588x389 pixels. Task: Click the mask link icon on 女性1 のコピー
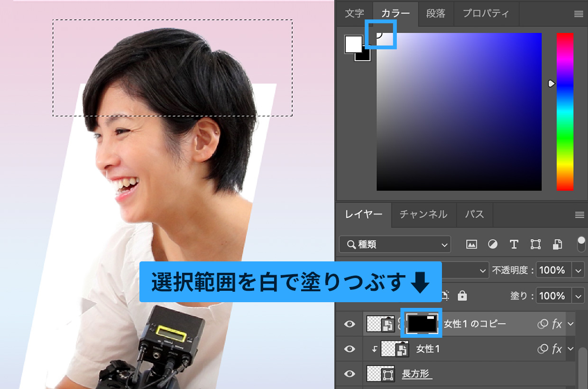399,324
